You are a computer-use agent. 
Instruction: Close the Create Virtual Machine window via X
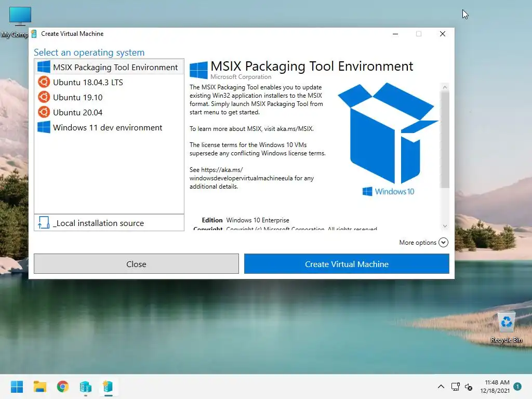click(x=443, y=34)
